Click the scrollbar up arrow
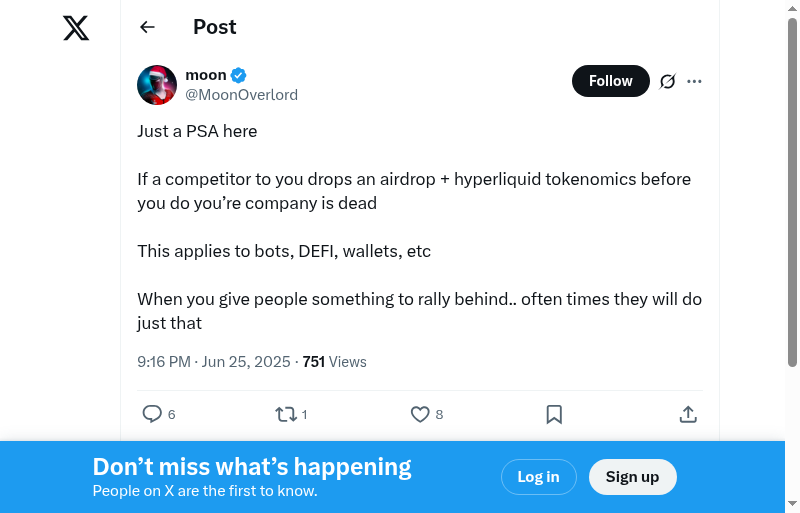Screen dimensions: 800x513 792,9
